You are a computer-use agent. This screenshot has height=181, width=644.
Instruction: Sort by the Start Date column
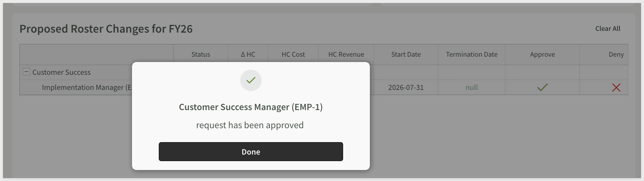pos(406,55)
